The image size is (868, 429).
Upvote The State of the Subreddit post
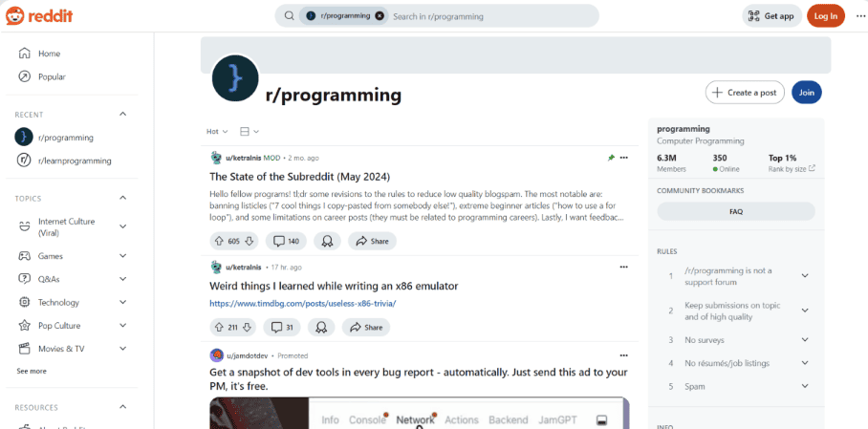[218, 241]
